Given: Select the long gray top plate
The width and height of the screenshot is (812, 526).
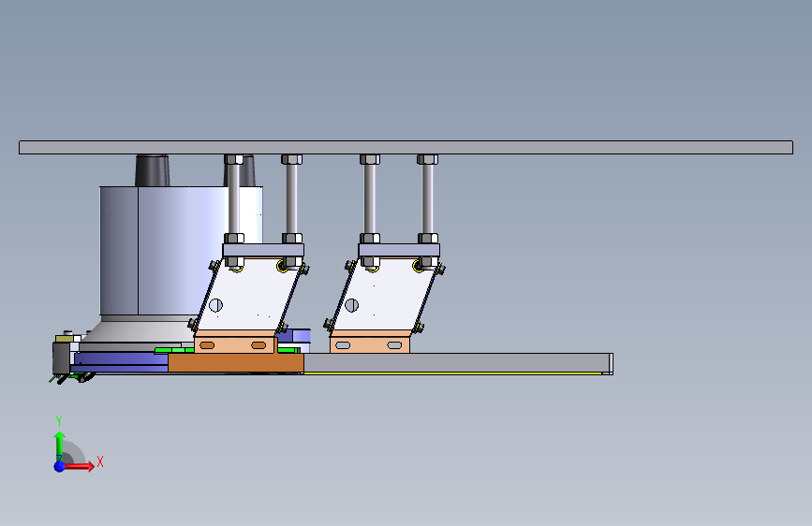Looking at the screenshot, I should point(406,148).
